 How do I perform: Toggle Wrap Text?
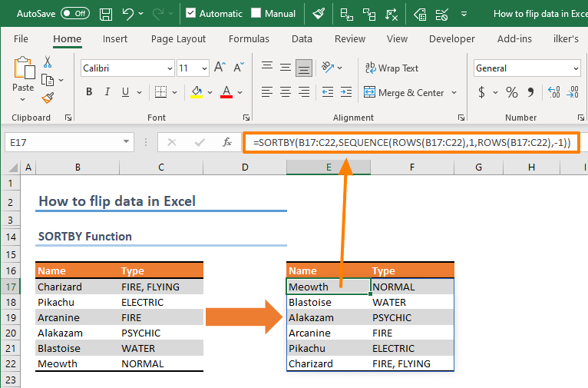[x=392, y=68]
